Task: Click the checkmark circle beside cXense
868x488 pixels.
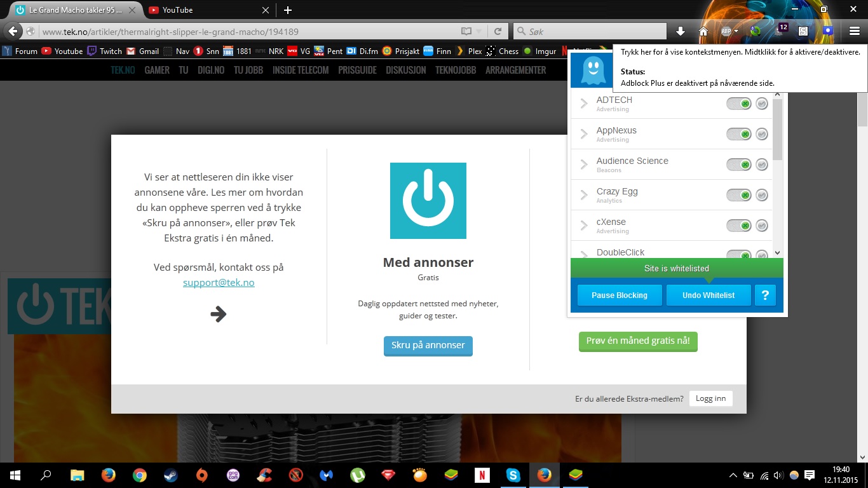Action: 762,226
